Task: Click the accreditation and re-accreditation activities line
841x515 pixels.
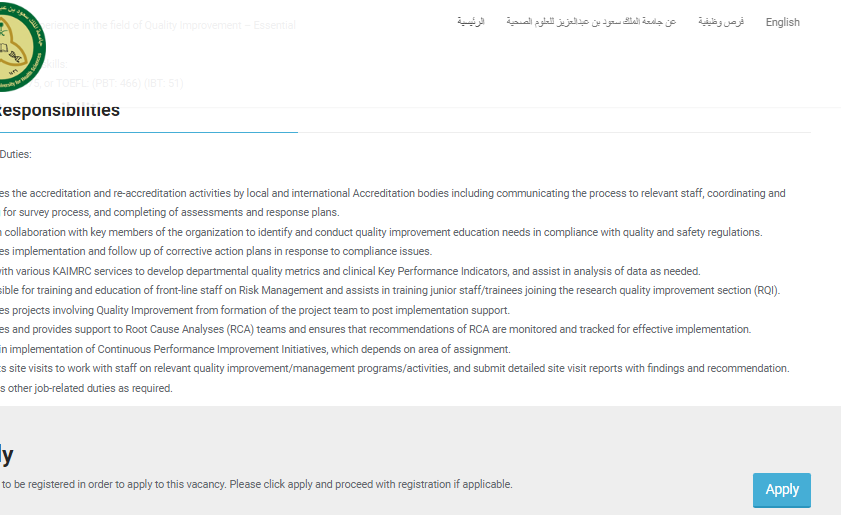Action: [393, 193]
